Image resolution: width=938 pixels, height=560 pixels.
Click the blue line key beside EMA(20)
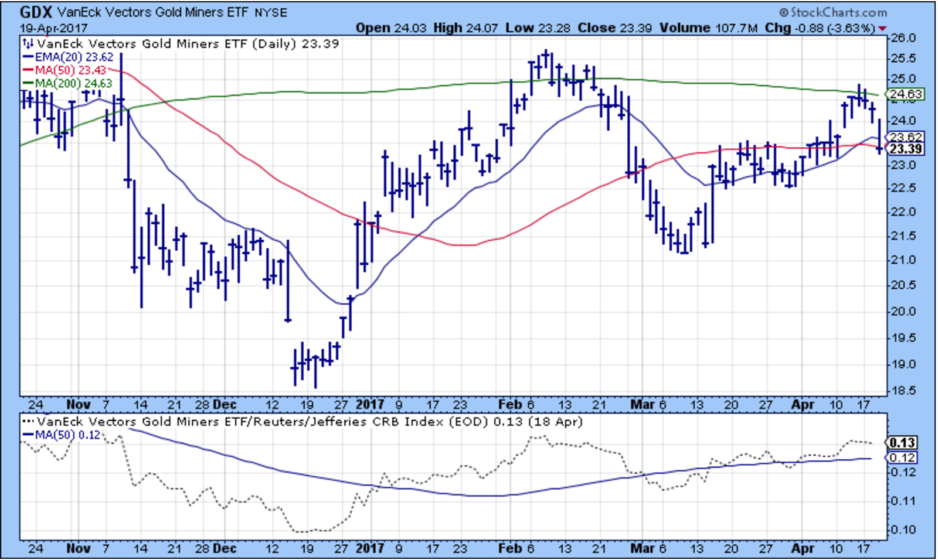28,57
